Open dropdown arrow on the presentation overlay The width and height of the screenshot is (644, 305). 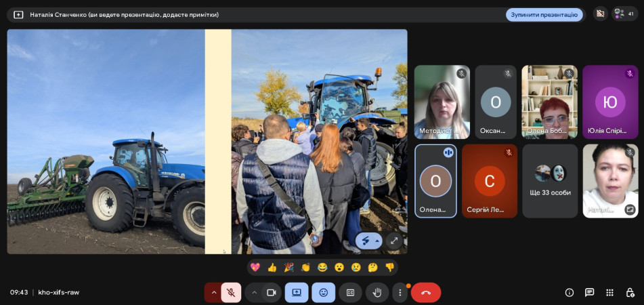pyautogui.click(x=377, y=241)
